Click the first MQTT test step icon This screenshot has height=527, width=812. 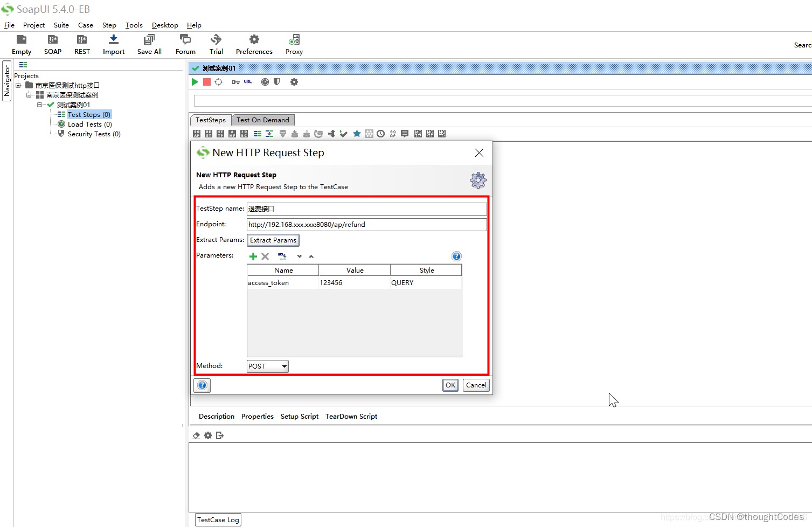click(418, 134)
